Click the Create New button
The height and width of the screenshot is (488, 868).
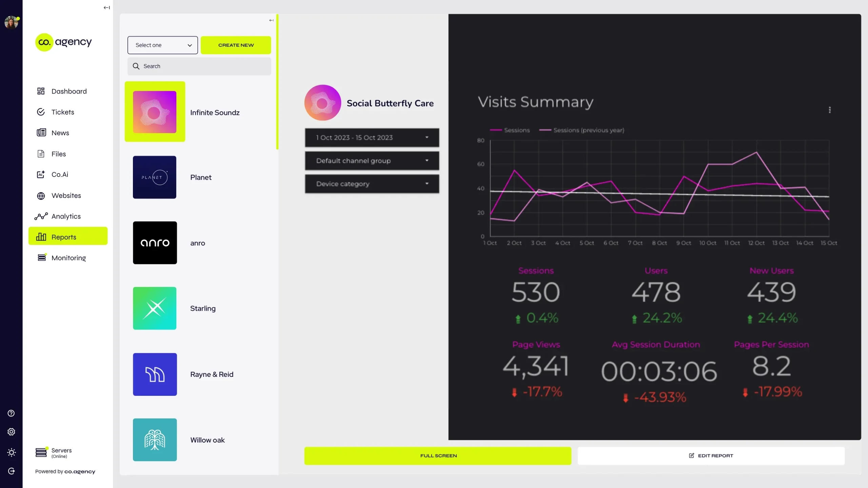tap(236, 45)
